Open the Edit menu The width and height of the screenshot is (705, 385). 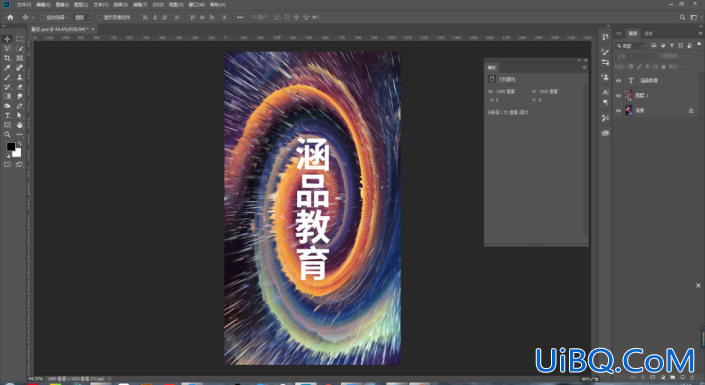43,4
